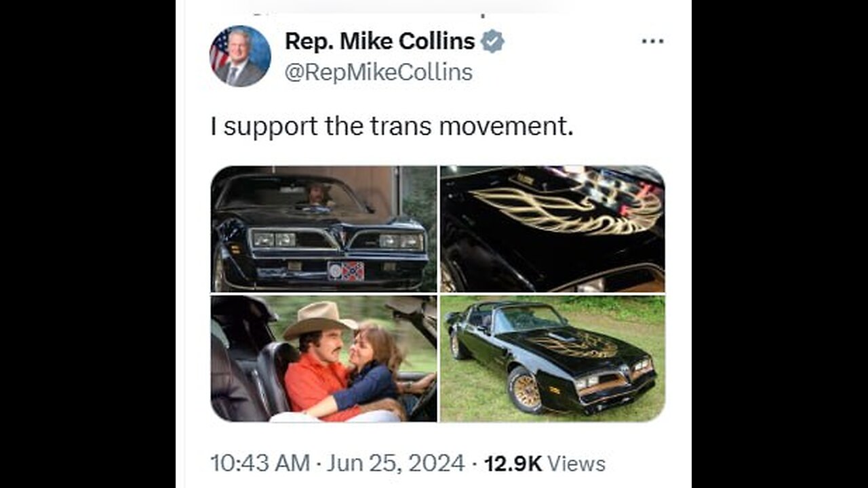Open the photo of Trans Am on grass

coord(553,359)
